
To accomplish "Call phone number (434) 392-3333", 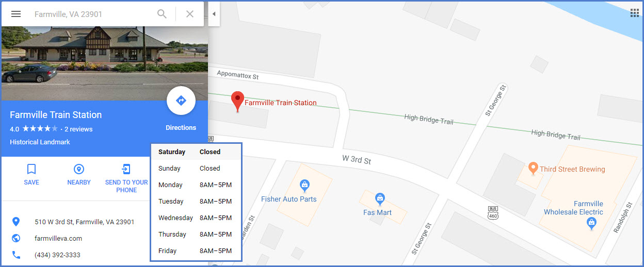I will click(57, 255).
